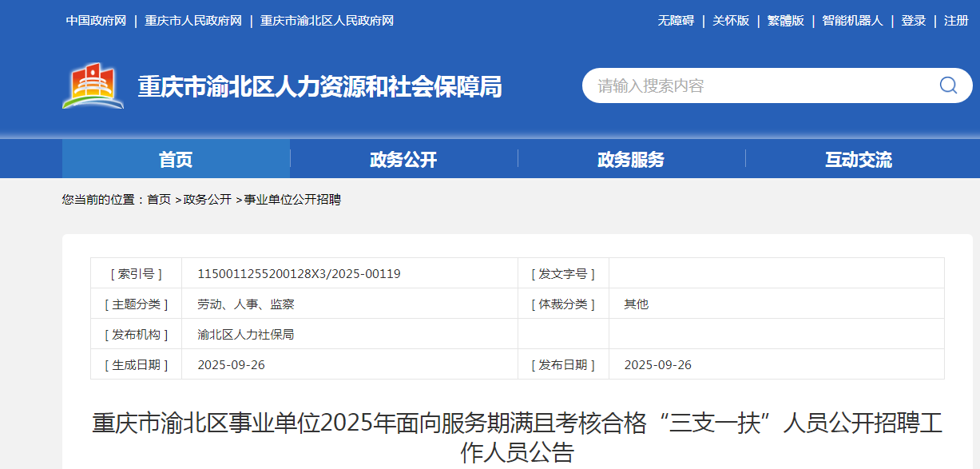
Task: Enable 无障碍 accessibility mode
Action: (676, 21)
